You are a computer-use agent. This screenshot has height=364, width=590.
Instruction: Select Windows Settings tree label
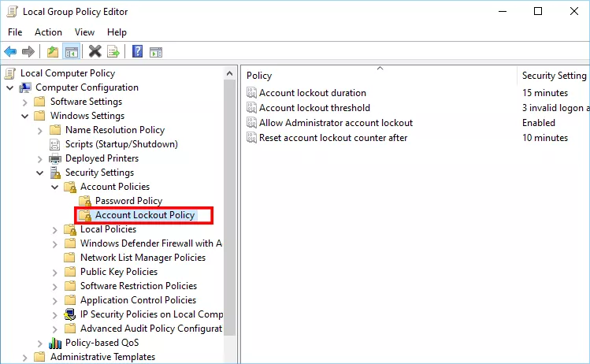87,116
